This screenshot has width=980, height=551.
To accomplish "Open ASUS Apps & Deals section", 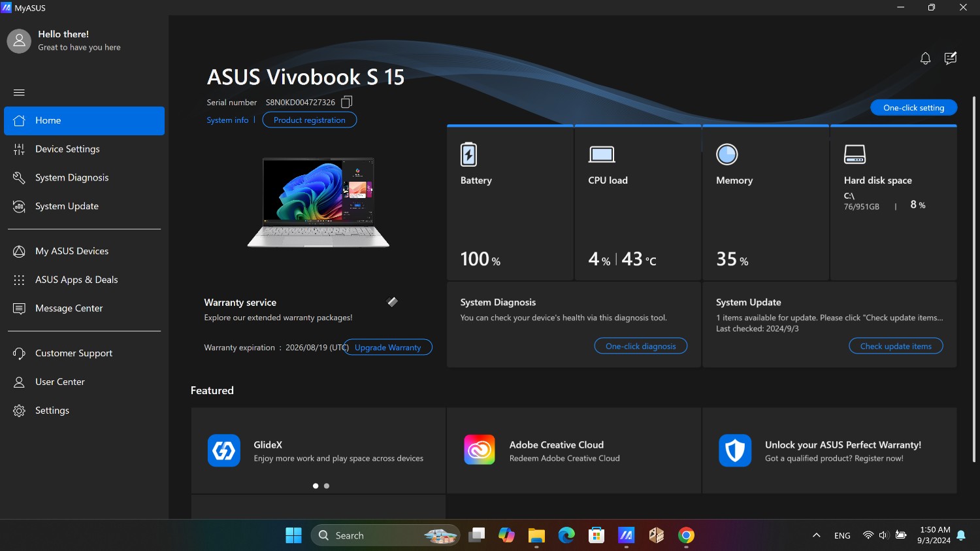I will (84, 280).
